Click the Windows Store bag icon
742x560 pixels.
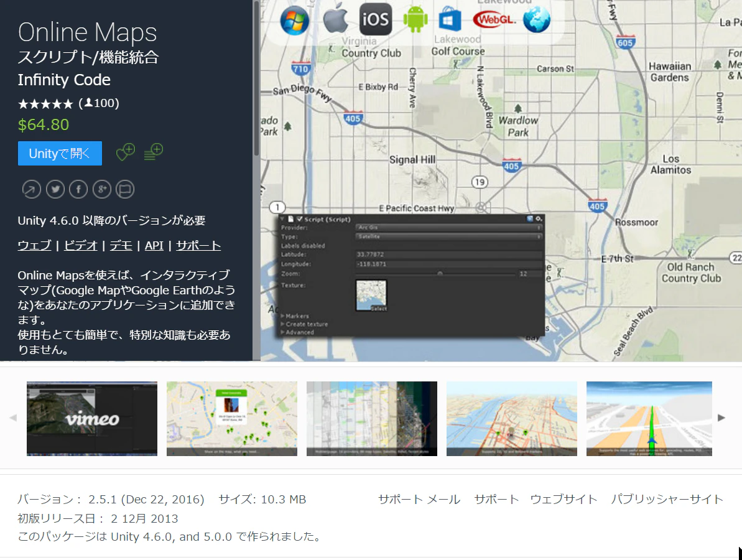pyautogui.click(x=449, y=19)
